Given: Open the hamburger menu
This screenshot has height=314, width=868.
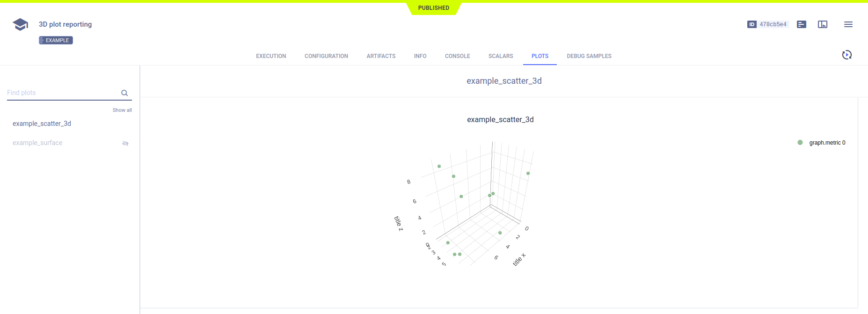Looking at the screenshot, I should (x=848, y=24).
